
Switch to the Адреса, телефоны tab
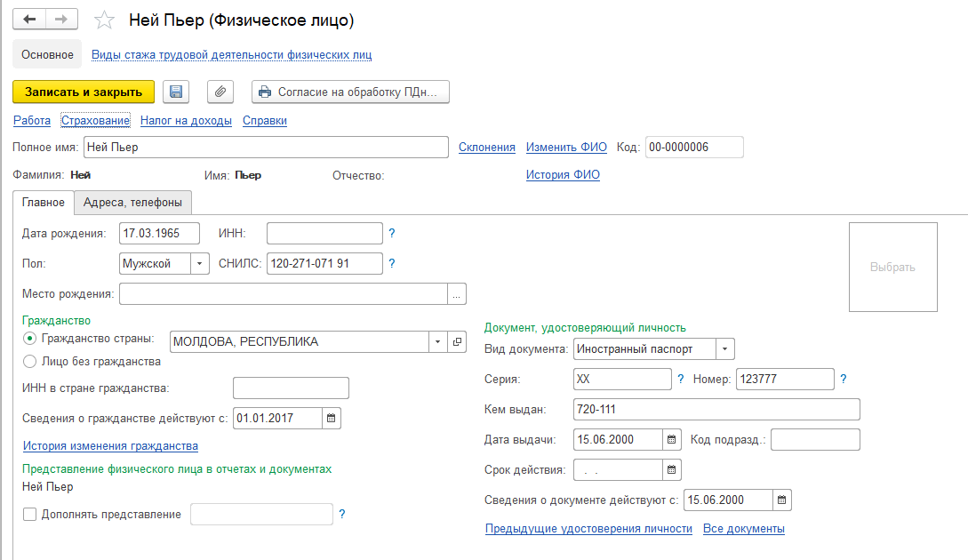click(x=132, y=203)
